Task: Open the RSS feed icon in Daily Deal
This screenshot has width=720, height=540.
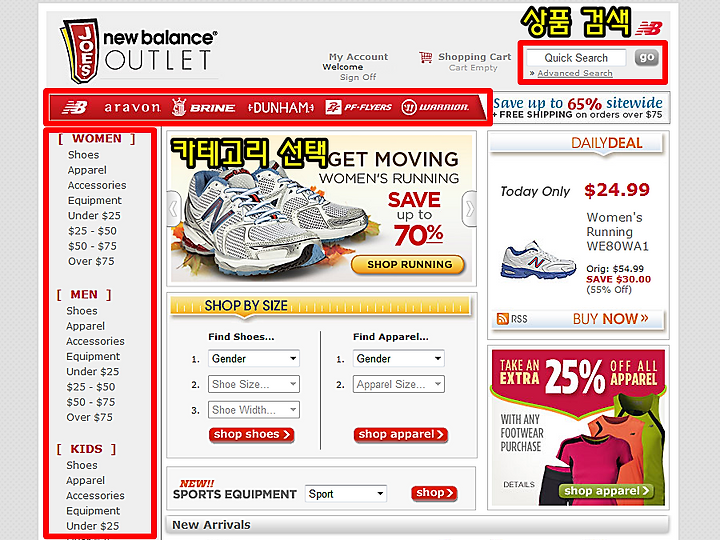Action: pos(502,319)
